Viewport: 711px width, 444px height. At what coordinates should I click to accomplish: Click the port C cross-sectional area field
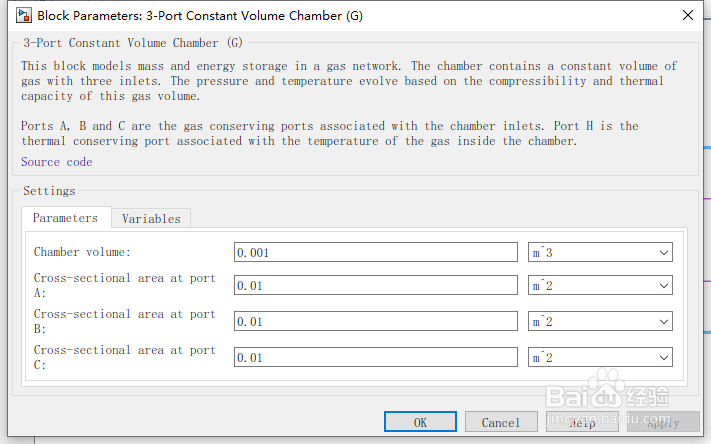[375, 357]
